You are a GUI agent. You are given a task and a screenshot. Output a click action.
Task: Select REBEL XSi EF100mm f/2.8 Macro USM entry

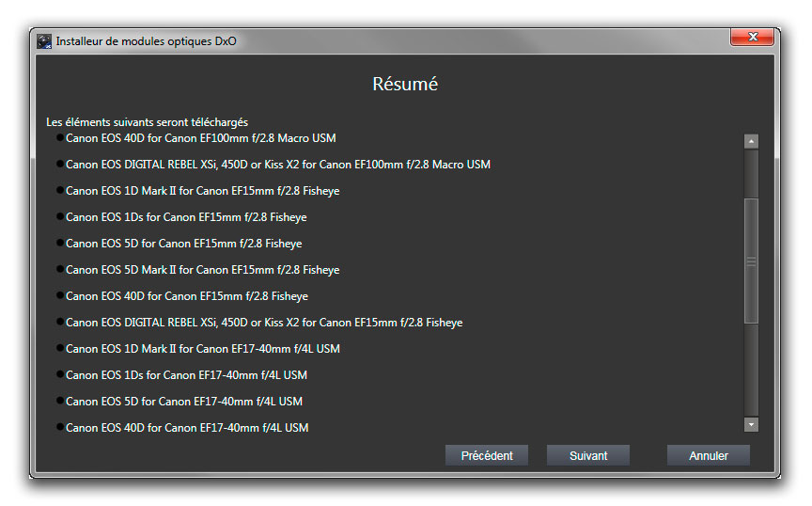click(x=277, y=165)
